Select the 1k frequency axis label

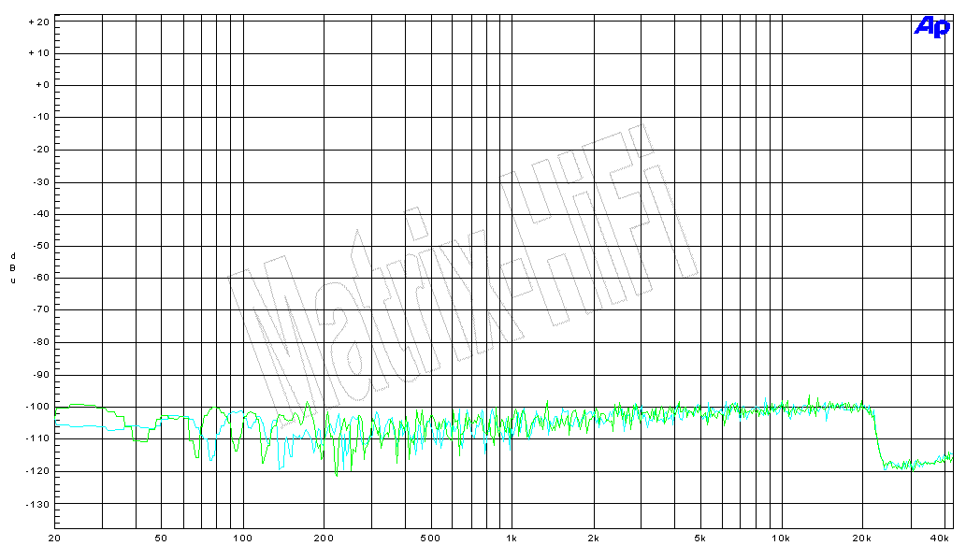[x=512, y=538]
